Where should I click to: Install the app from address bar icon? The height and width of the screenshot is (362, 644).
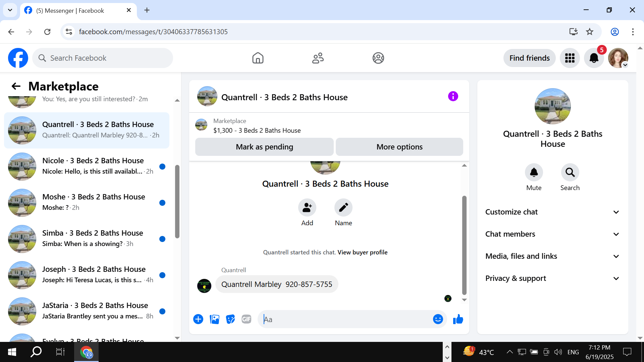pyautogui.click(x=573, y=32)
